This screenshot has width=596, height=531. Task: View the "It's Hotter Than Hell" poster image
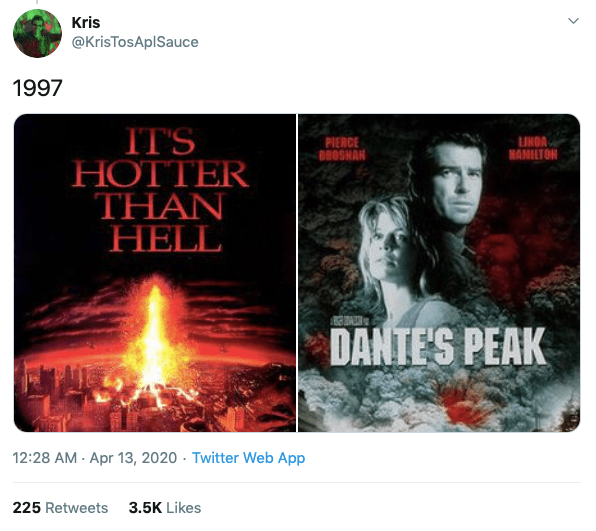click(x=155, y=273)
